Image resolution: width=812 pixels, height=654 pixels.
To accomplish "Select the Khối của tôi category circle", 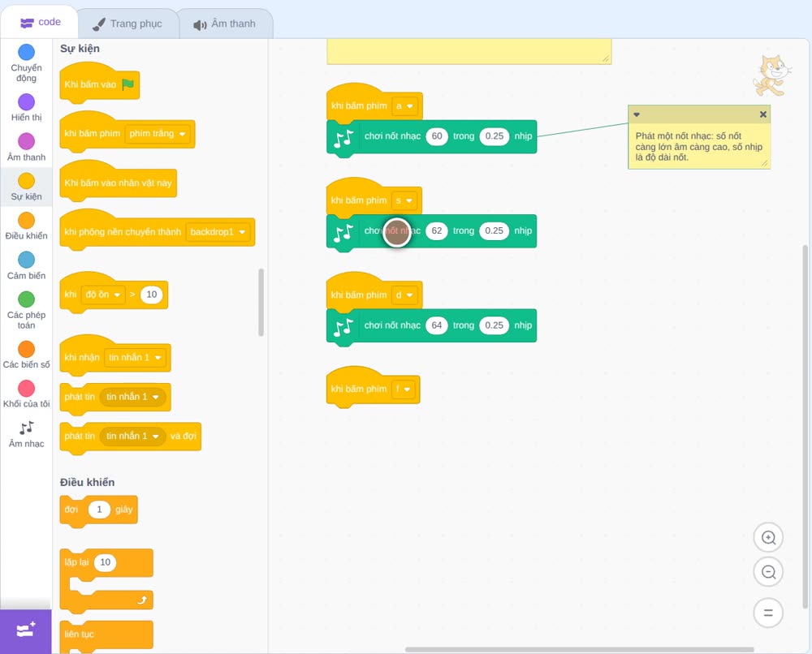I will coord(26,388).
